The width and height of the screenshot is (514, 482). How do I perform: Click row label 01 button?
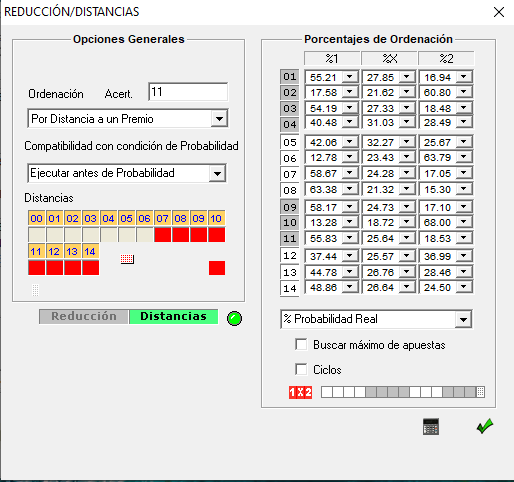point(290,77)
